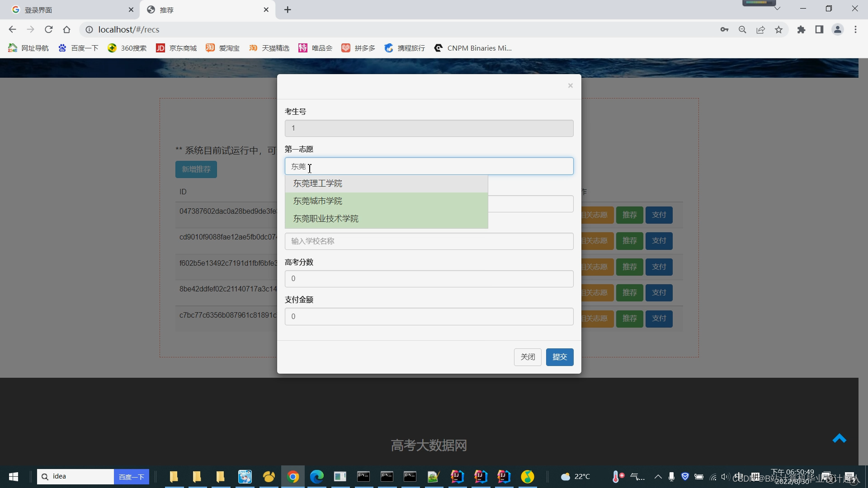This screenshot has height=488, width=868.
Task: Open the zoom magnifier icon in the address bar
Action: click(742, 29)
